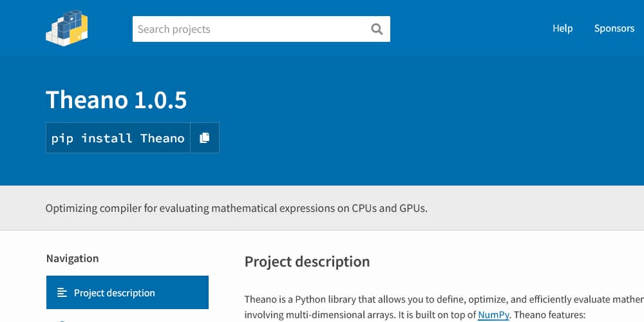Image resolution: width=644 pixels, height=322 pixels.
Task: Click the magnifier search icon
Action: 377,29
